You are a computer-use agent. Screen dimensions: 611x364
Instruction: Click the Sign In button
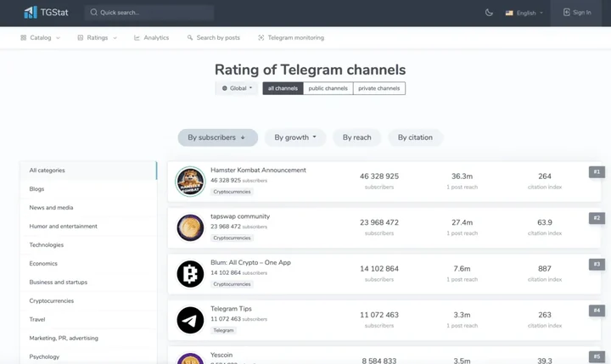pyautogui.click(x=577, y=13)
